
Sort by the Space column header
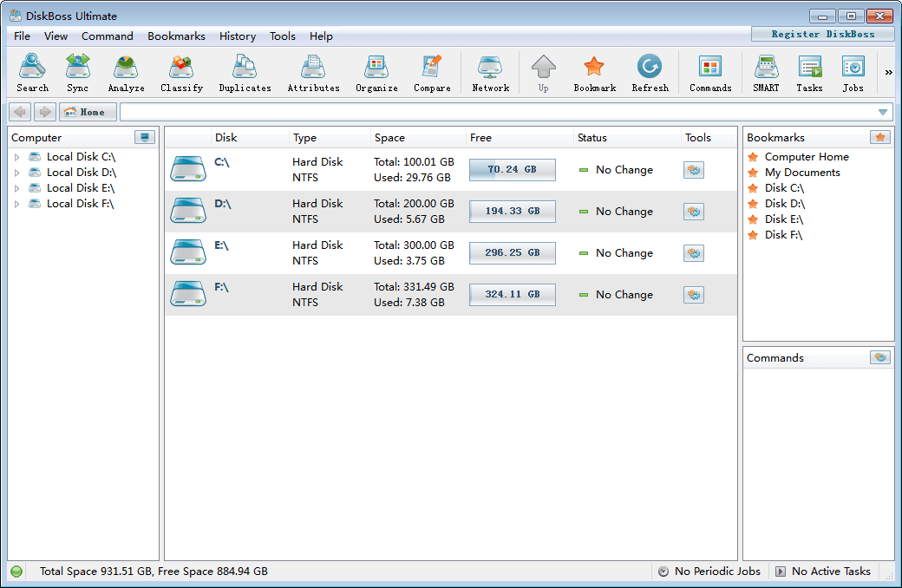pyautogui.click(x=418, y=138)
